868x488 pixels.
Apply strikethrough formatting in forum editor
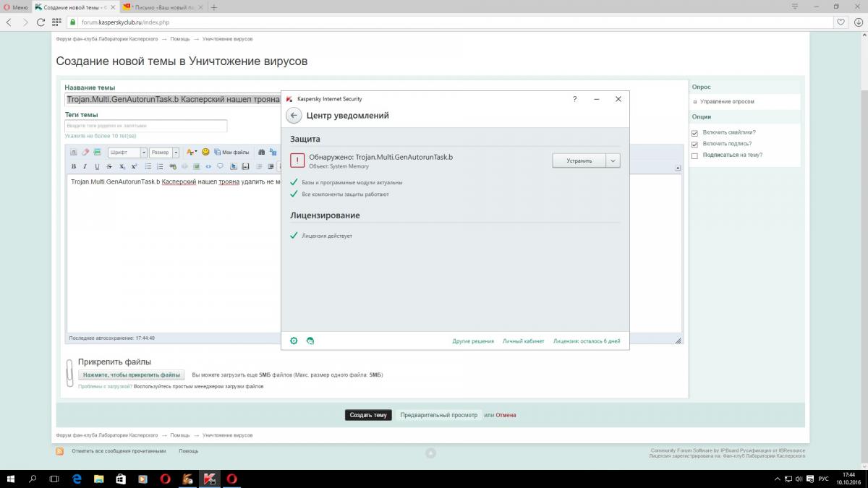109,166
